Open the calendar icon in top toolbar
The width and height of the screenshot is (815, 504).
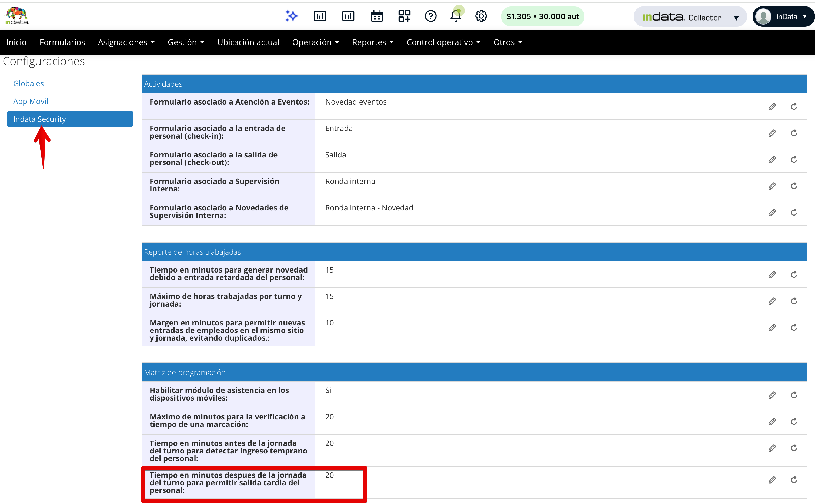[x=376, y=16]
